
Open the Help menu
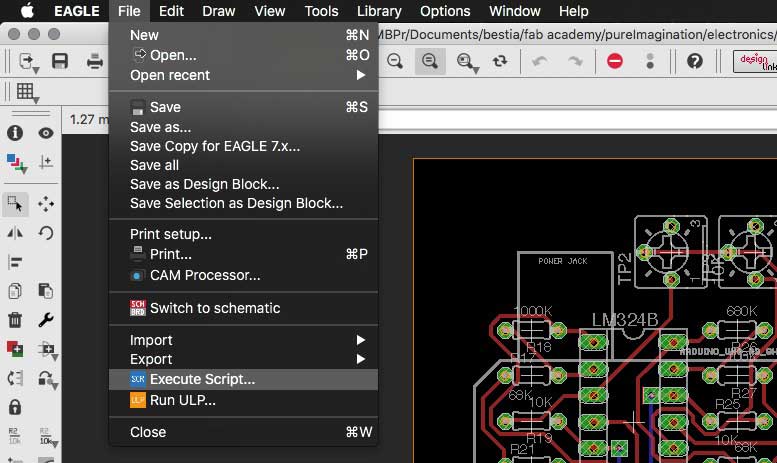573,11
